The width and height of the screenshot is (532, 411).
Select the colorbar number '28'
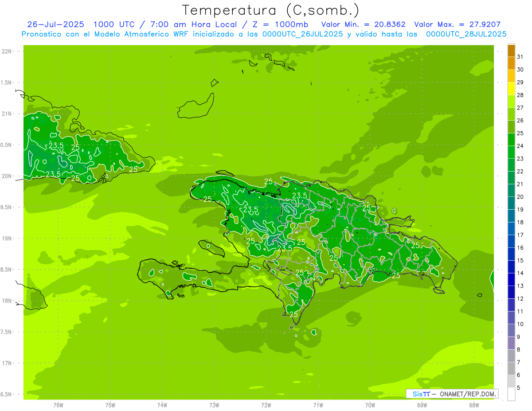click(x=520, y=95)
